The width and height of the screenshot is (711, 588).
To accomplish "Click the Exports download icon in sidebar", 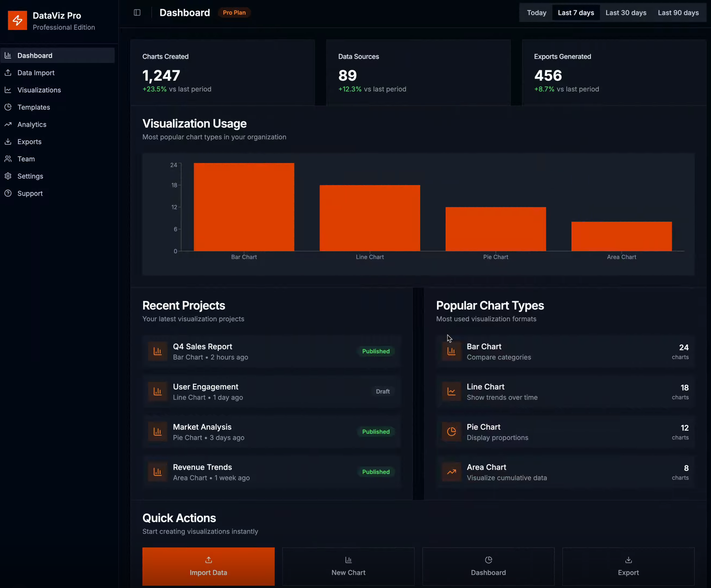I will tap(8, 141).
